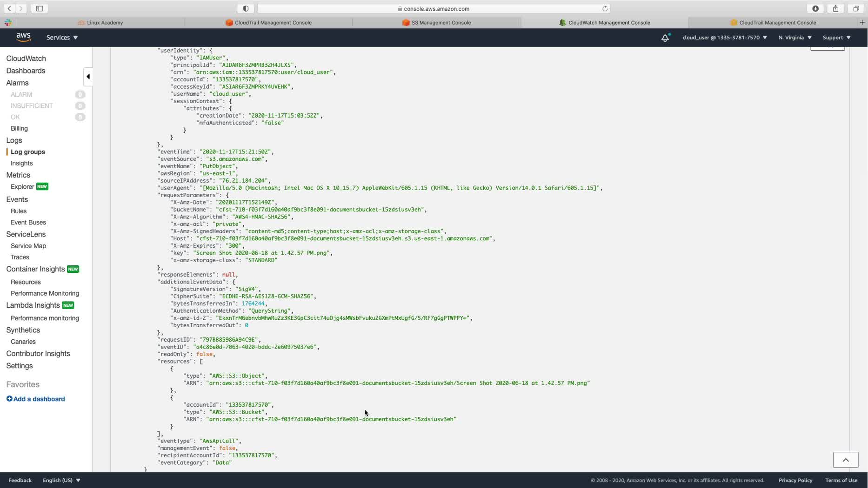Jump back to top with the up-arrow button

click(845, 460)
